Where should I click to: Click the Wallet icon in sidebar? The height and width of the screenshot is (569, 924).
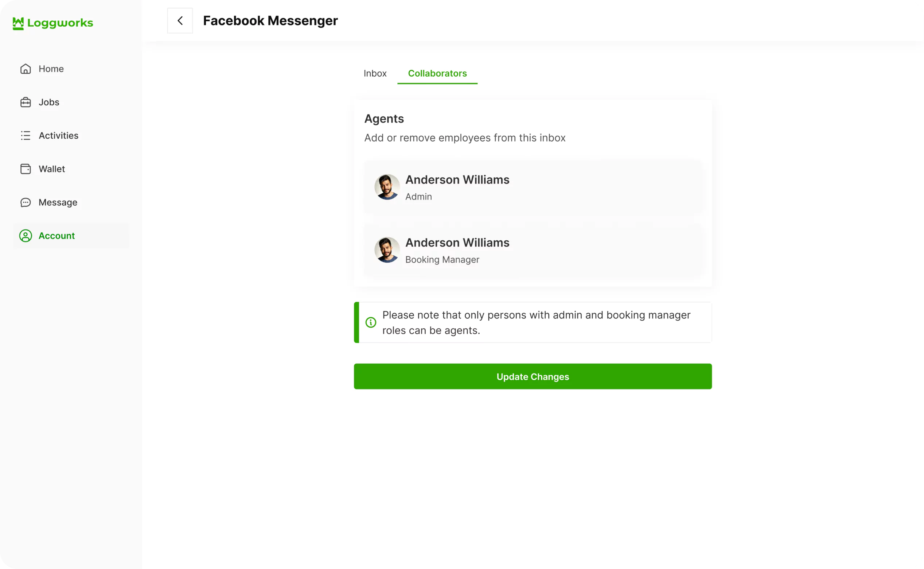point(26,169)
